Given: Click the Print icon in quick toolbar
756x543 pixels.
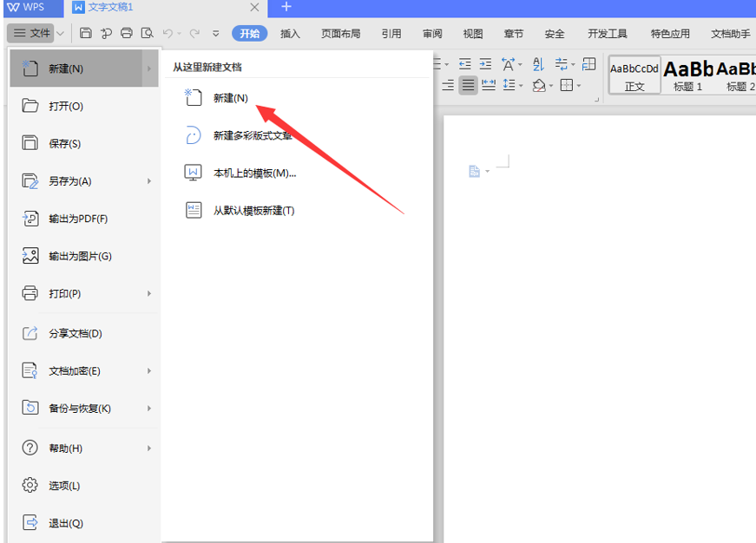Looking at the screenshot, I should (127, 33).
